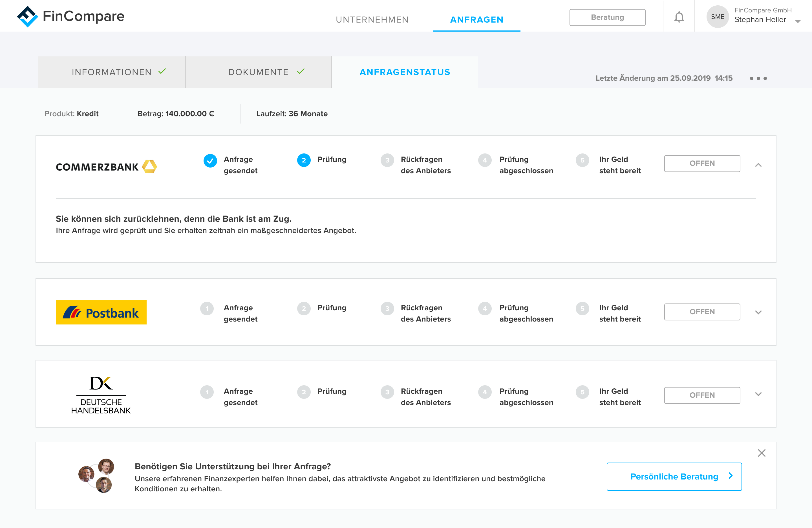Click Deutsche Handelsbank OFFEN button
Viewport: 812px width, 528px height.
click(x=702, y=395)
